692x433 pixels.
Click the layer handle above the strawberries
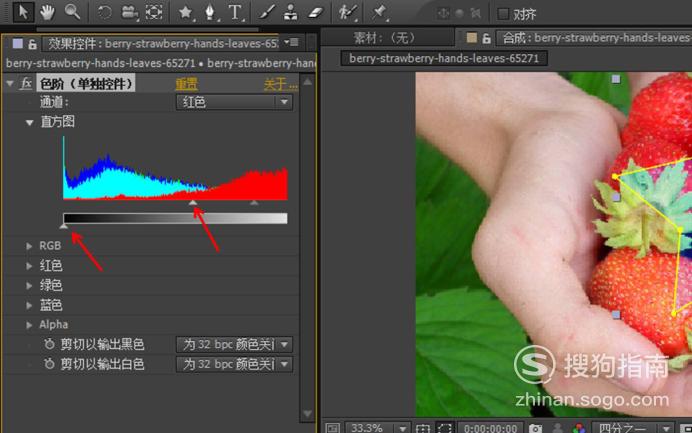[616, 79]
